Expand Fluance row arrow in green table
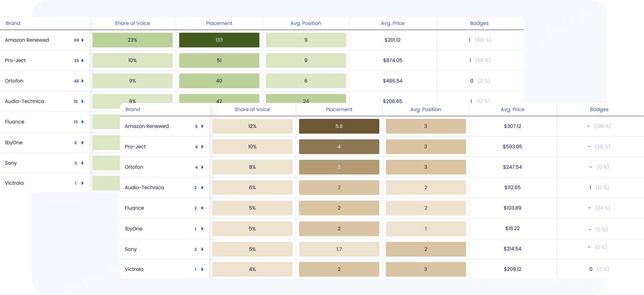 point(83,122)
